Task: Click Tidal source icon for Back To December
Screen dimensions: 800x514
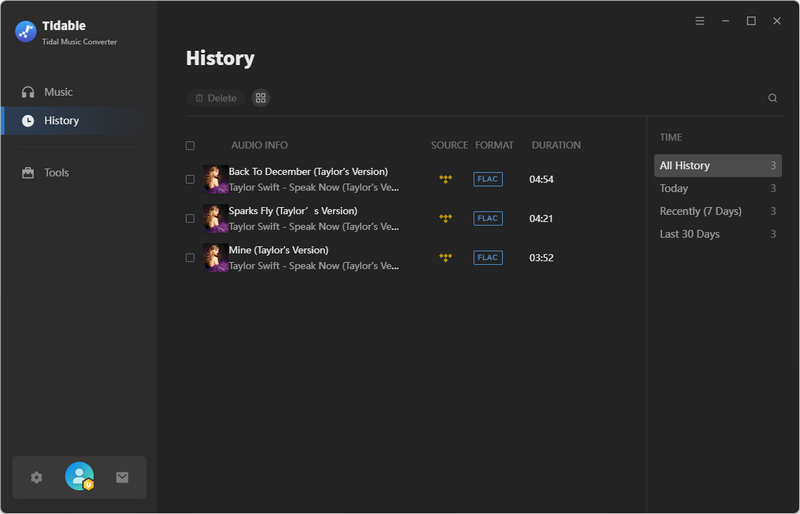Action: point(445,179)
